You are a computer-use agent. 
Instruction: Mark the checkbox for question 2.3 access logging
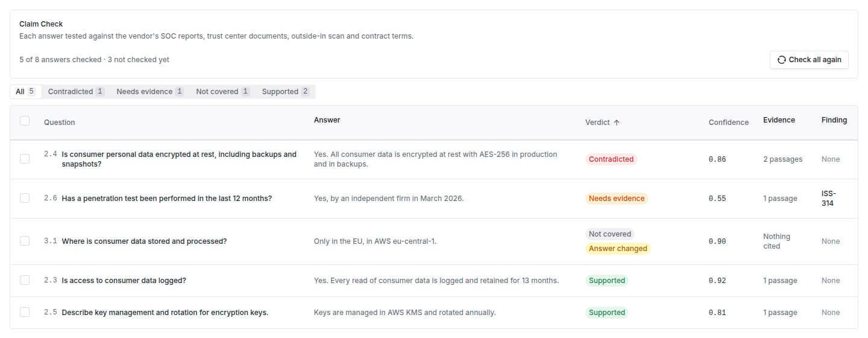click(25, 280)
